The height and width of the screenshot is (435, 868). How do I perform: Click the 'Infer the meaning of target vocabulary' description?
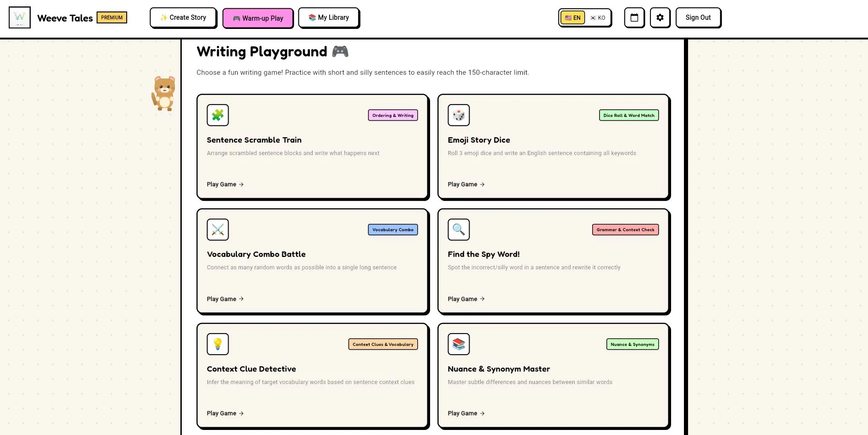point(311,382)
